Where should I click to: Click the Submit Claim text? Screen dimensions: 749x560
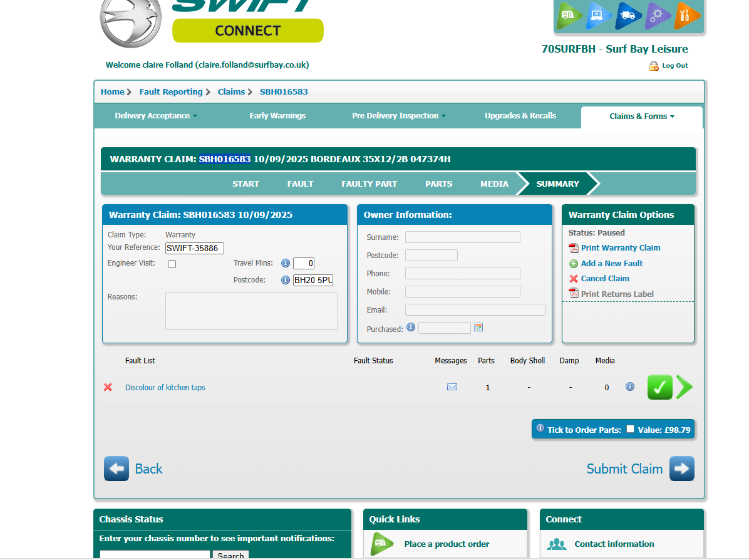624,469
